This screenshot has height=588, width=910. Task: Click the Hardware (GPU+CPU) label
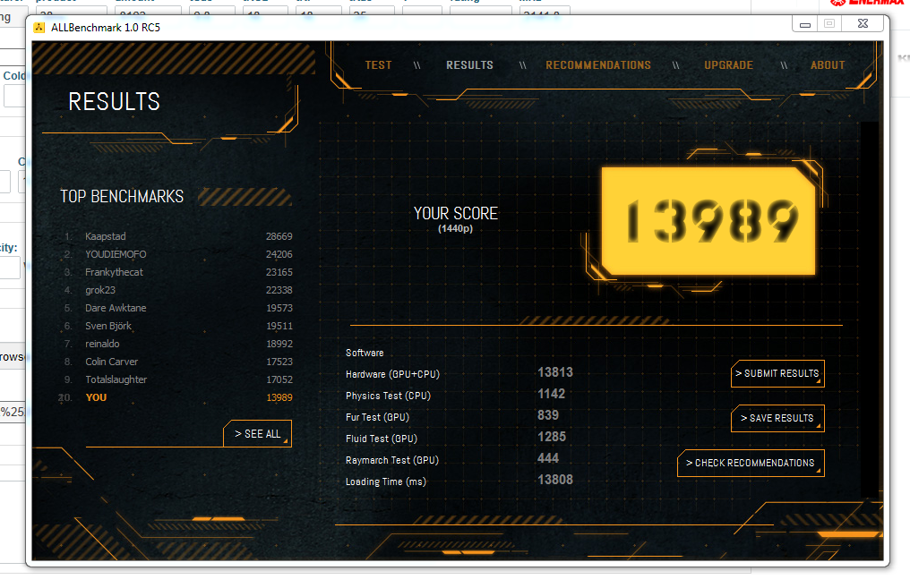click(392, 375)
